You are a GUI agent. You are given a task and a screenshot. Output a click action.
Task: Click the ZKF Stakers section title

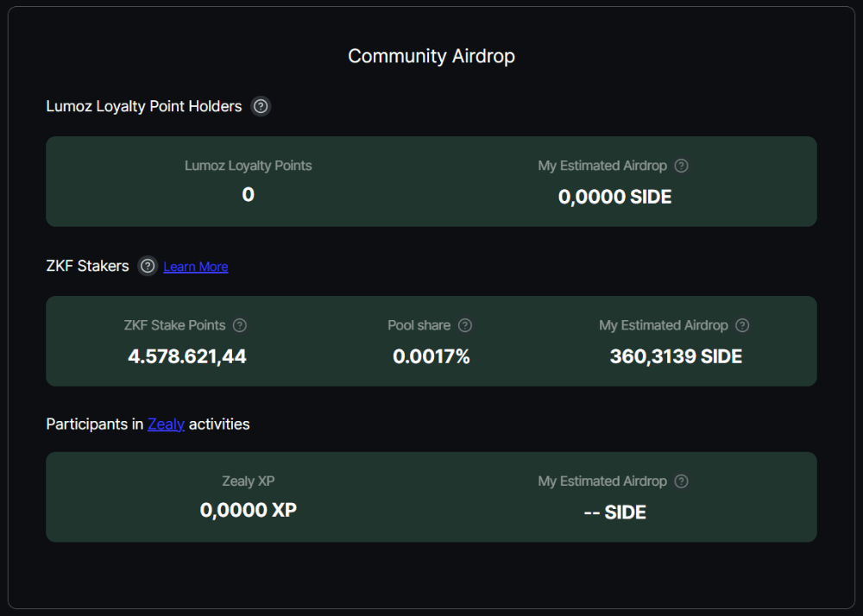coord(87,266)
